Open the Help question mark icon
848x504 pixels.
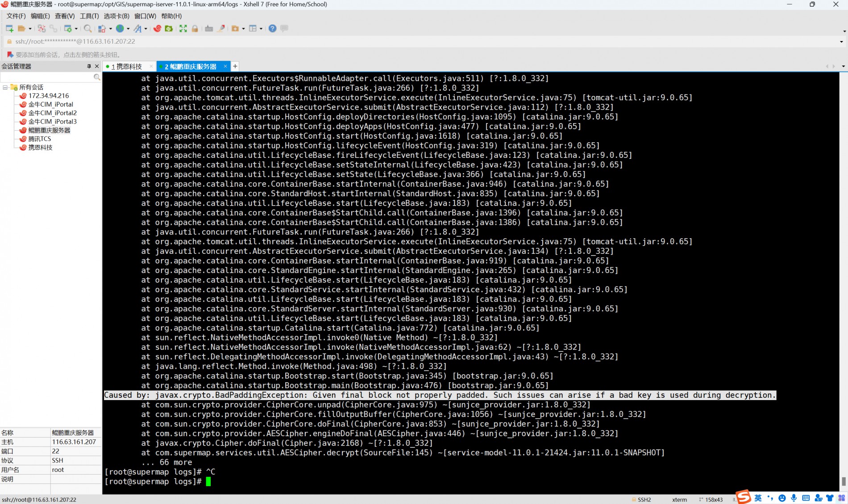tap(272, 29)
